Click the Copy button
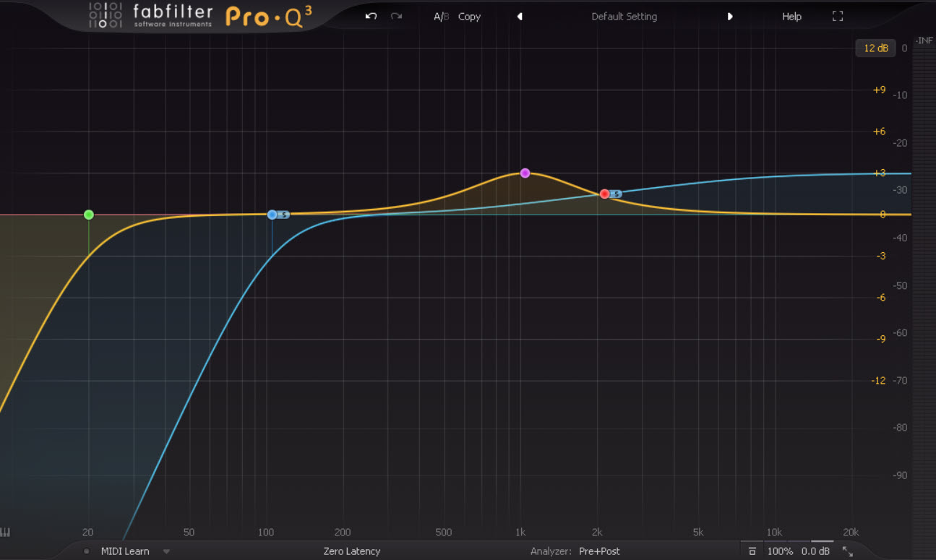The image size is (936, 560). [469, 17]
